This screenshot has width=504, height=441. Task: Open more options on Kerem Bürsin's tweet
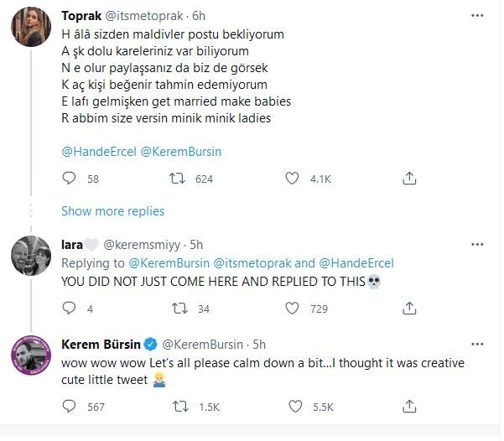(477, 344)
